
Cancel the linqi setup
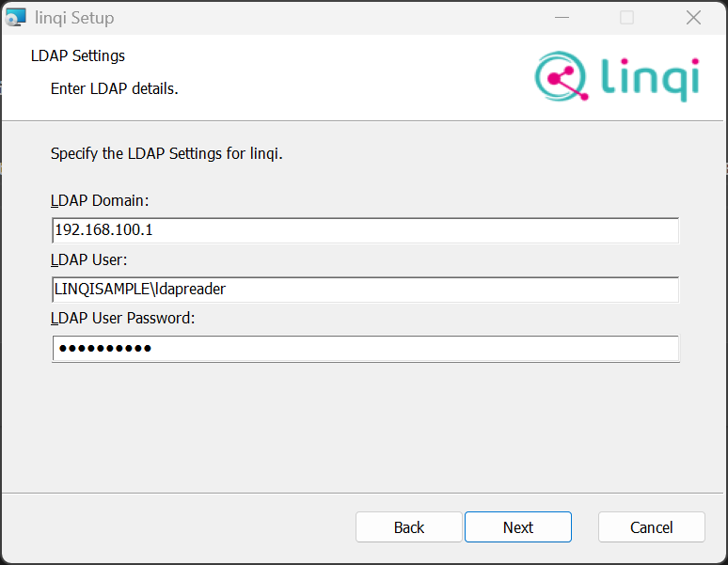point(652,527)
